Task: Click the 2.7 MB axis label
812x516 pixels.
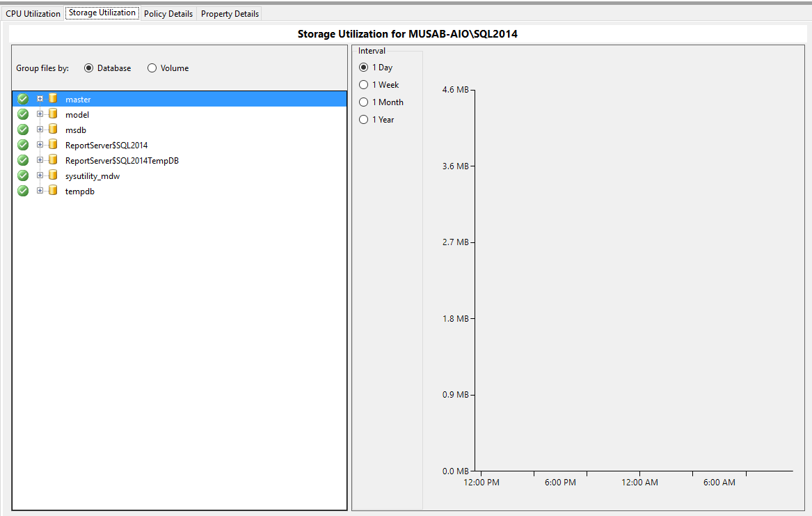Action: (455, 242)
